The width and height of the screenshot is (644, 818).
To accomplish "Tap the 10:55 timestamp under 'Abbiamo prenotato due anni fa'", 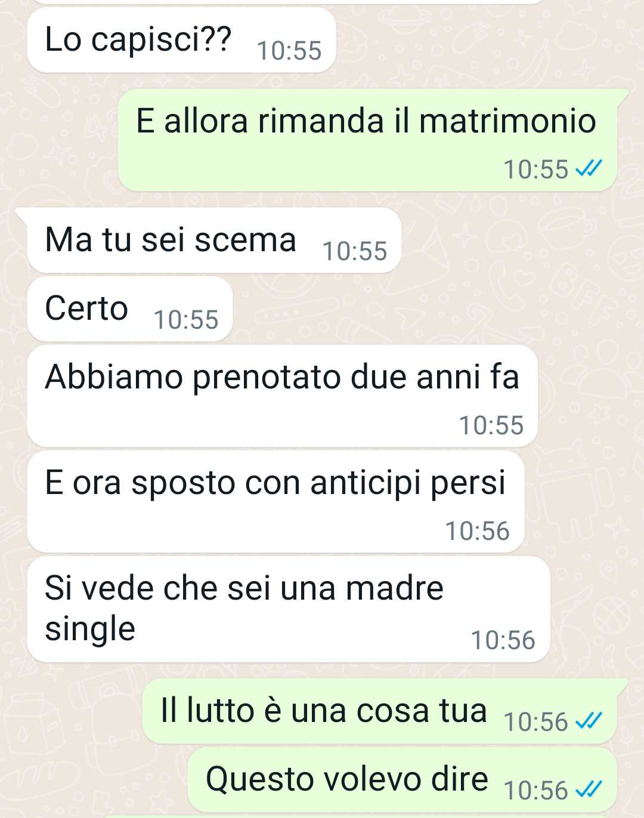I will coord(491,425).
